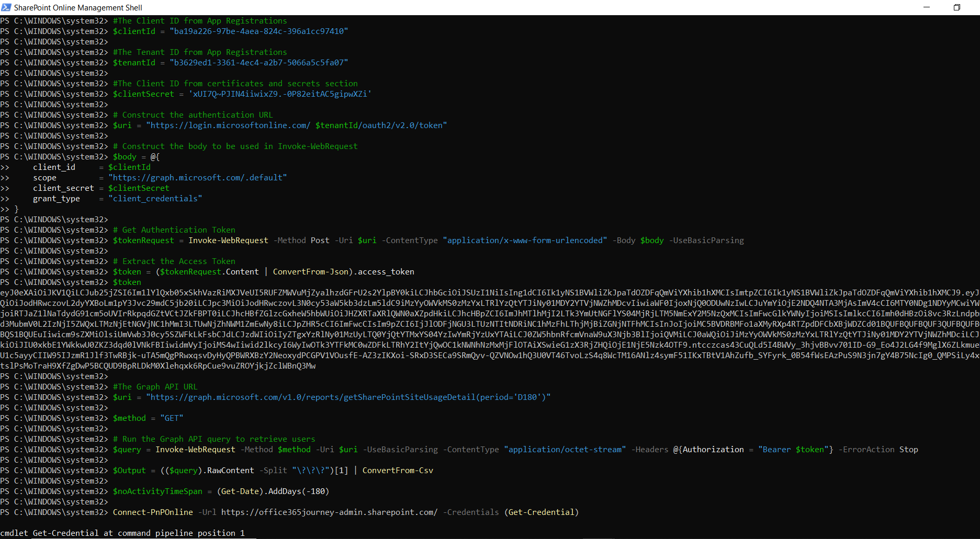This screenshot has height=539, width=980.
Task: Click the tenant ID value 'b3629ed1-3361-4ec4-a2b7-5066a5c5fa07'
Action: [259, 63]
